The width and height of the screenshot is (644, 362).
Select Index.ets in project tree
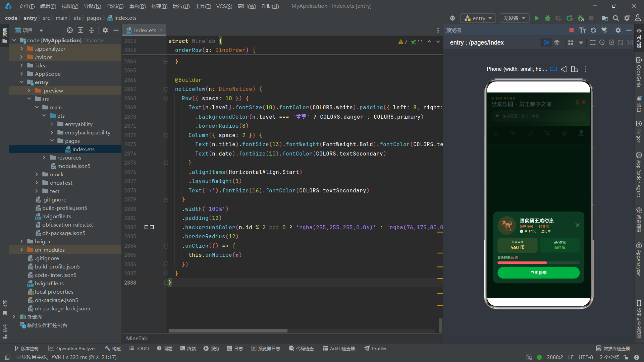(x=83, y=149)
